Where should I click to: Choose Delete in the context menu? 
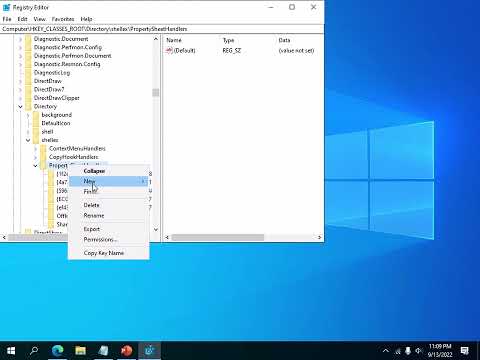tap(109, 205)
